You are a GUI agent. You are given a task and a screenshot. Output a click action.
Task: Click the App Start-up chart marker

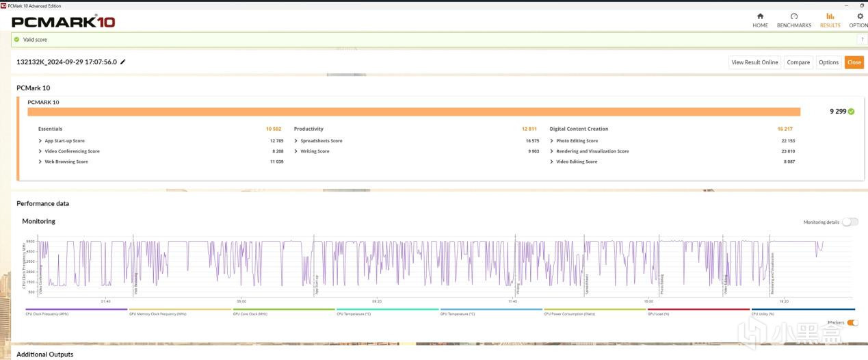pyautogui.click(x=317, y=285)
